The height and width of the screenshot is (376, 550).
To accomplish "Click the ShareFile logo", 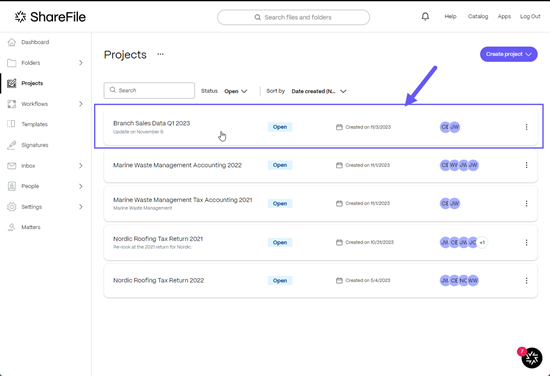I will [50, 17].
